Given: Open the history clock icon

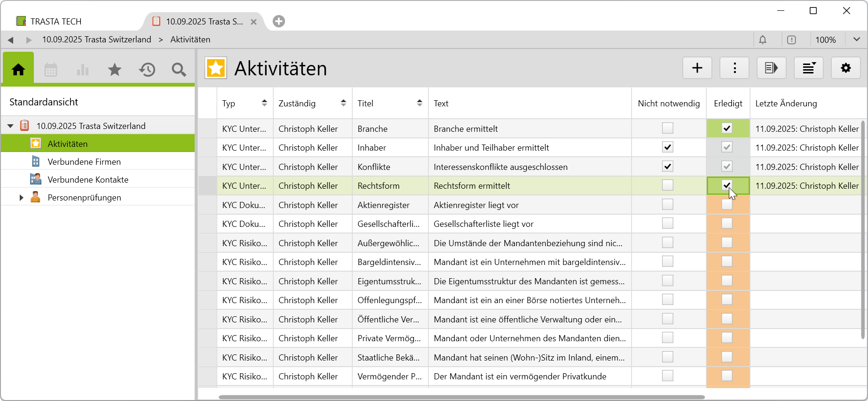Looking at the screenshot, I should tap(147, 70).
